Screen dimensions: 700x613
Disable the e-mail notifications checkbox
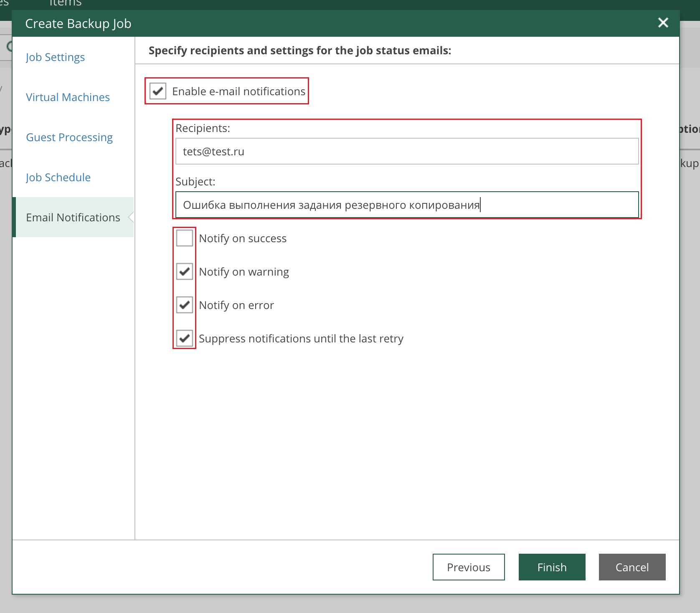coord(158,91)
